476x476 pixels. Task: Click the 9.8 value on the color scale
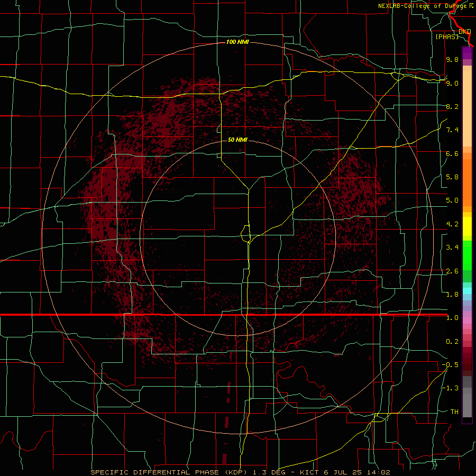(x=452, y=59)
